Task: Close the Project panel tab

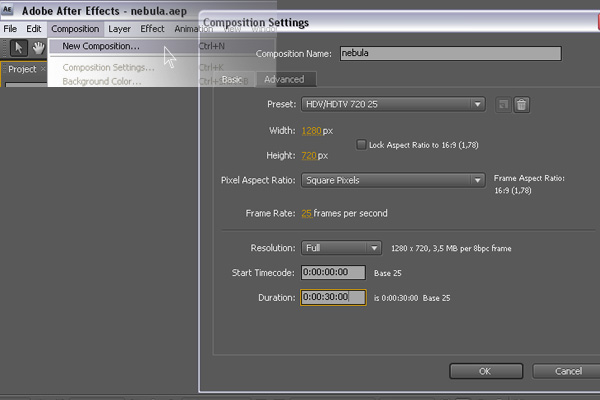Action: (43, 69)
